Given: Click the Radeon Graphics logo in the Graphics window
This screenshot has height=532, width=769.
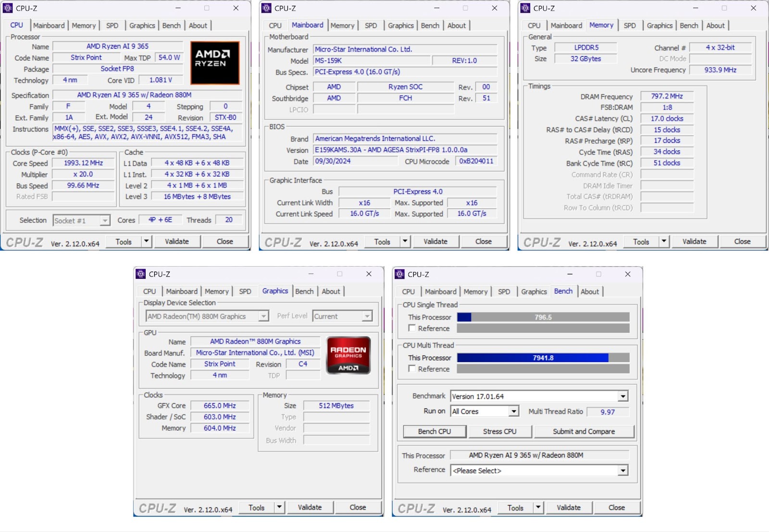Looking at the screenshot, I should pos(348,356).
